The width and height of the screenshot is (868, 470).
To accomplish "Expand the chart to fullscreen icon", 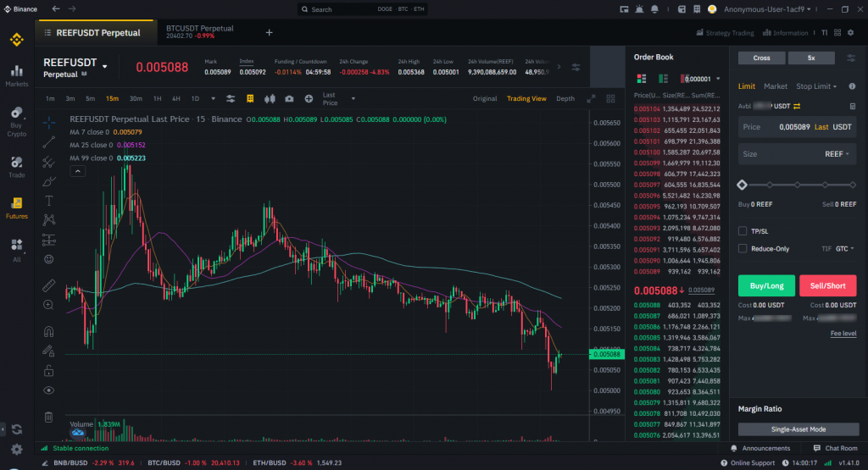I will (591, 98).
